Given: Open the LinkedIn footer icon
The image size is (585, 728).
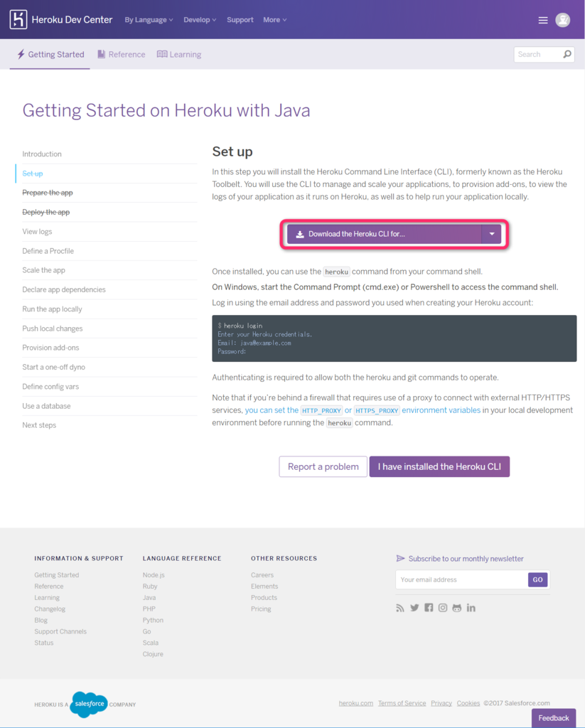Looking at the screenshot, I should point(471,608).
